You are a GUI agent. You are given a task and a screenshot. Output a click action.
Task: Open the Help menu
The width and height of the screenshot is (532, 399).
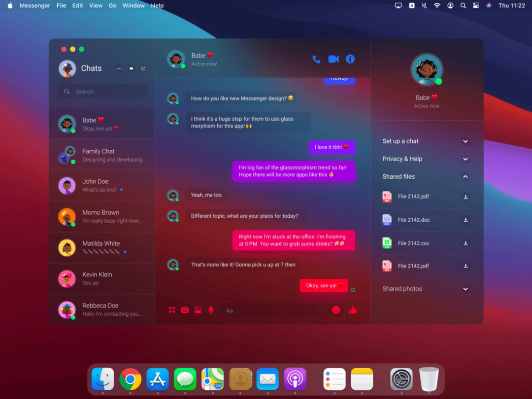point(157,5)
